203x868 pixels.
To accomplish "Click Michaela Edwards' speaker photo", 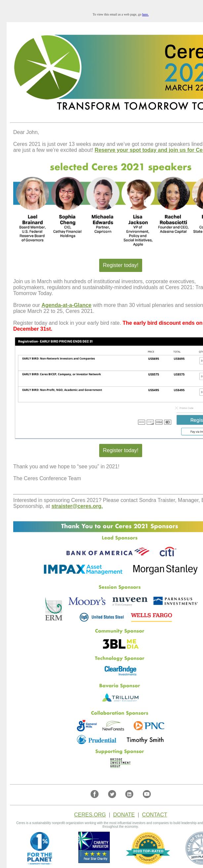I will [103, 193].
